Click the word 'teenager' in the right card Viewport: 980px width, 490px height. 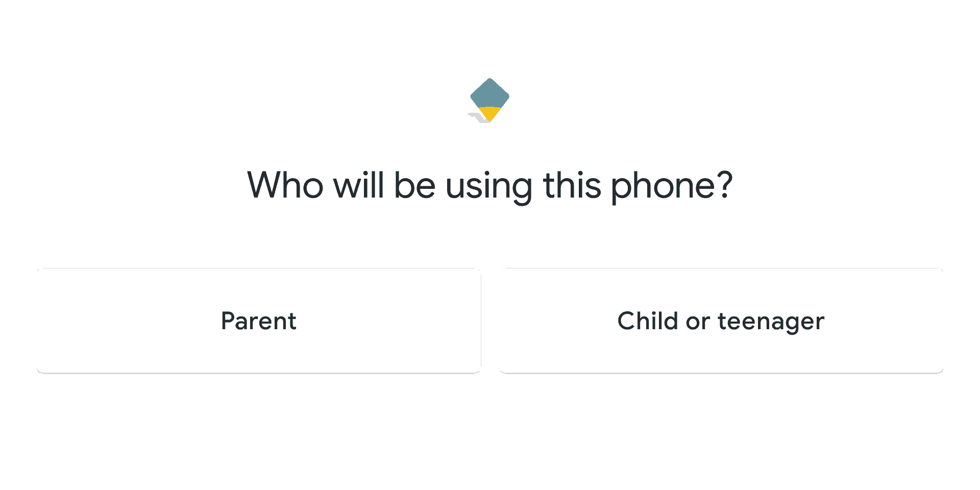(771, 323)
